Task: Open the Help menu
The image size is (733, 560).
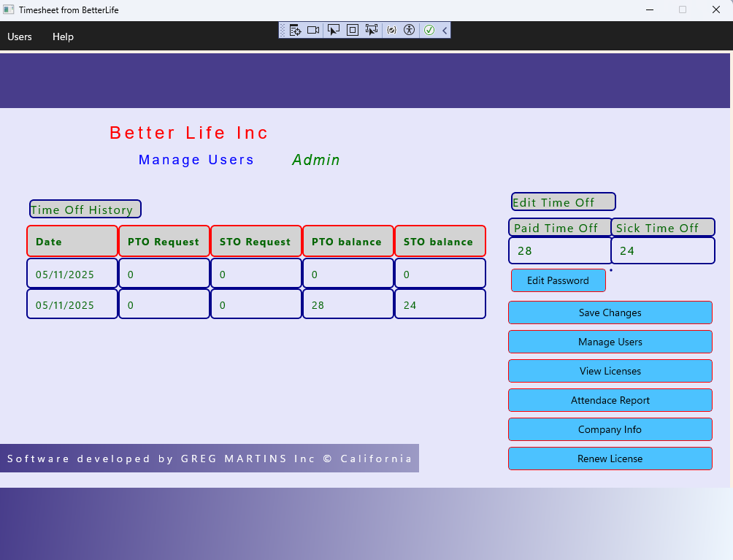Action: (63, 37)
